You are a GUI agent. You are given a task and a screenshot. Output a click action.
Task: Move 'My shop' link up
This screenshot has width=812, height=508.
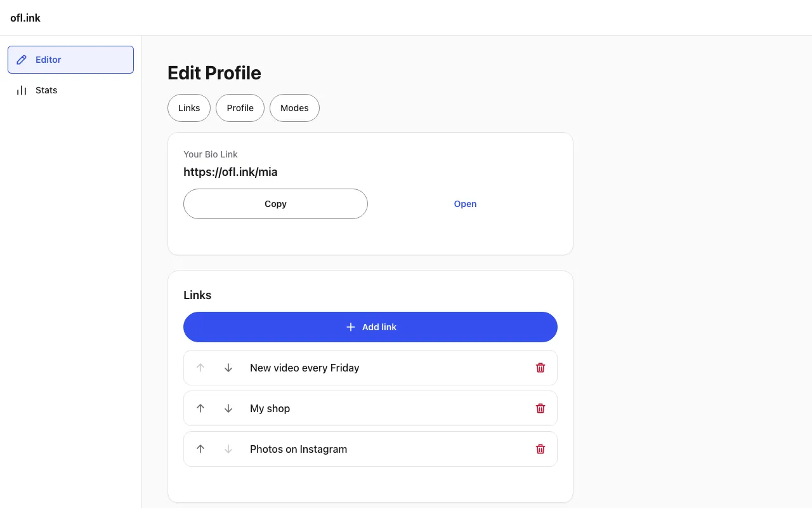[200, 408]
